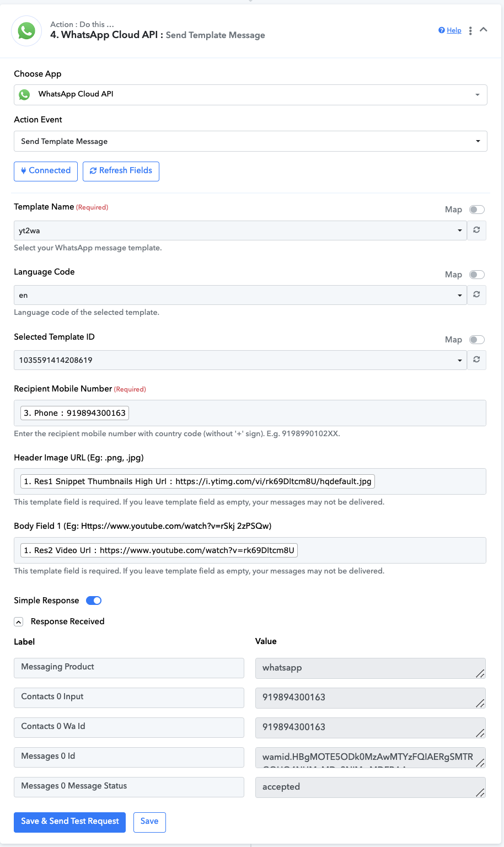
Task: Click the Save & Send Test Request button
Action: click(x=70, y=822)
